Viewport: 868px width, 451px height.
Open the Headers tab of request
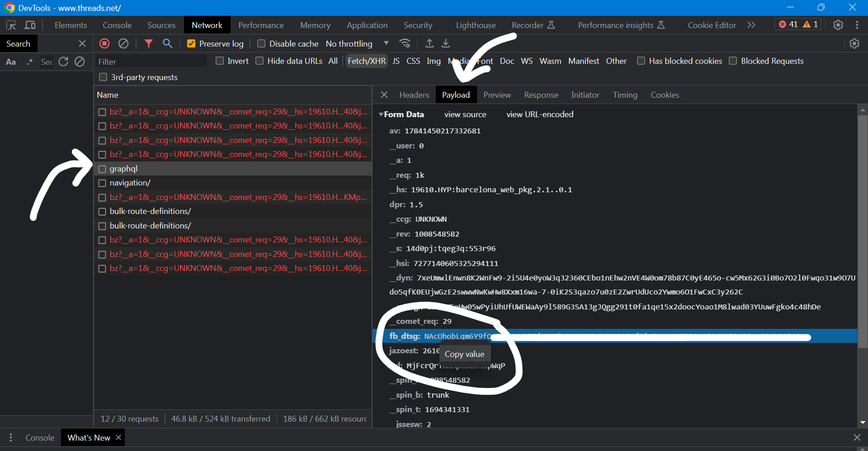point(414,95)
